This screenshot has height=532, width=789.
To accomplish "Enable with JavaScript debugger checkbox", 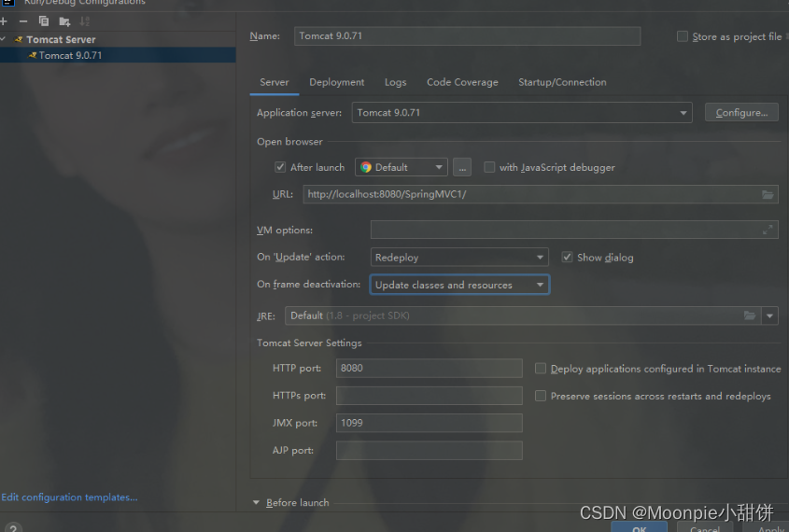I will pyautogui.click(x=489, y=167).
